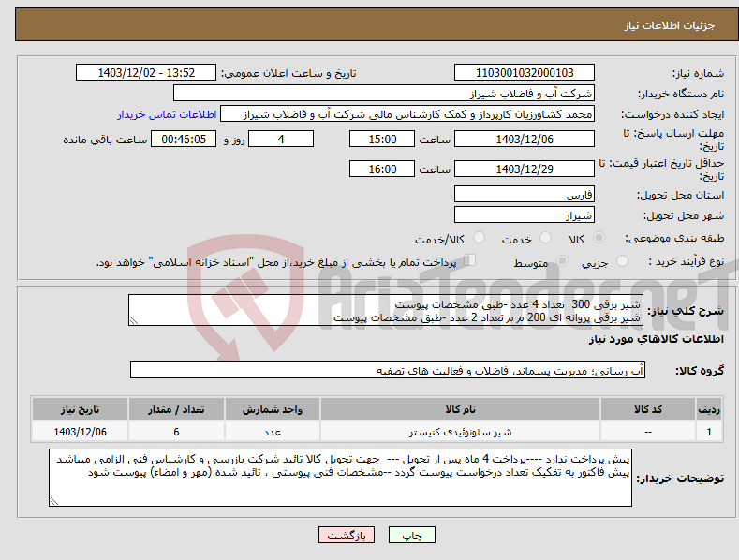Click the نام کالا column header
Image resolution: width=739 pixels, height=560 pixels.
(461, 409)
